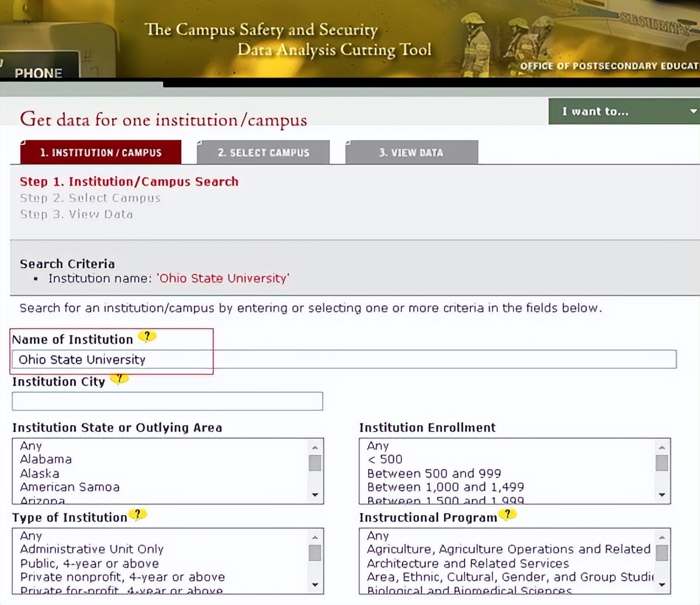Click down arrow of Enrollment list scrollbar
Image resolution: width=700 pixels, height=605 pixels.
click(662, 495)
